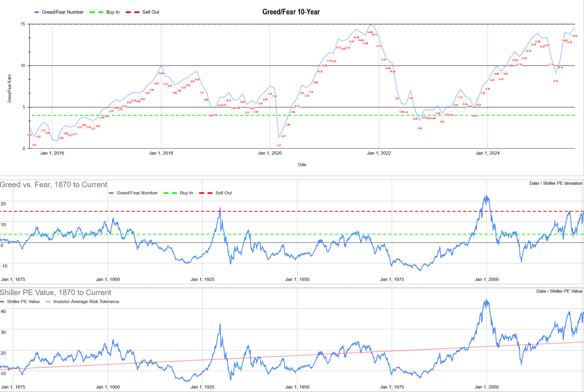Select the 9.30 data label
Viewport: 584px width, 392px height.
pyautogui.click(x=197, y=80)
